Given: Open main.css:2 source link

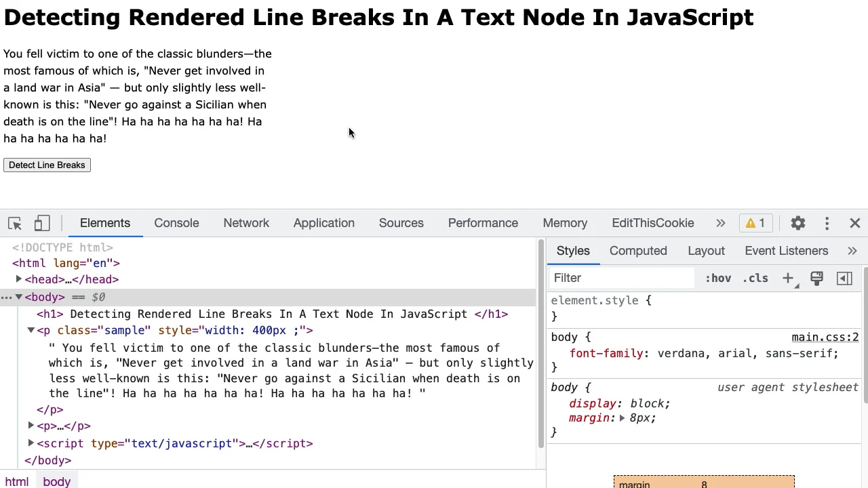Looking at the screenshot, I should pos(825,337).
